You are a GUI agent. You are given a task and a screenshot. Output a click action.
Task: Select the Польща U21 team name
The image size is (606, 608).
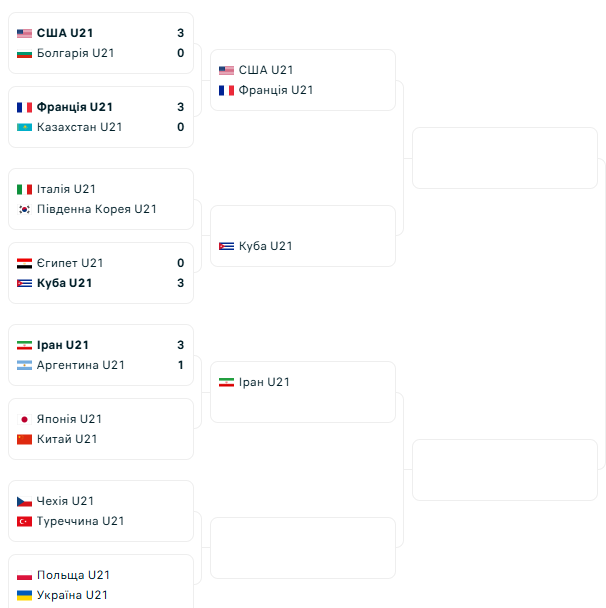(73, 575)
